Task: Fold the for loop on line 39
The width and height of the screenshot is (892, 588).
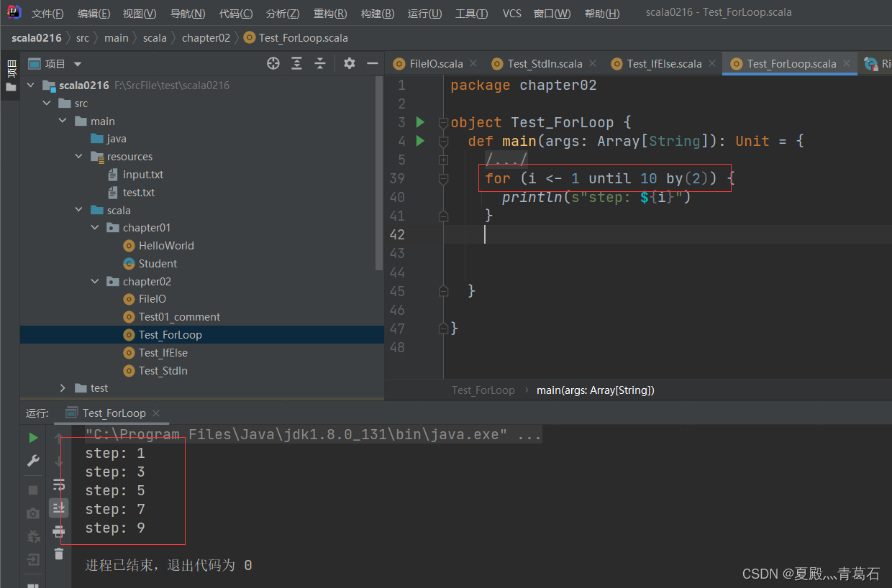Action: click(443, 178)
